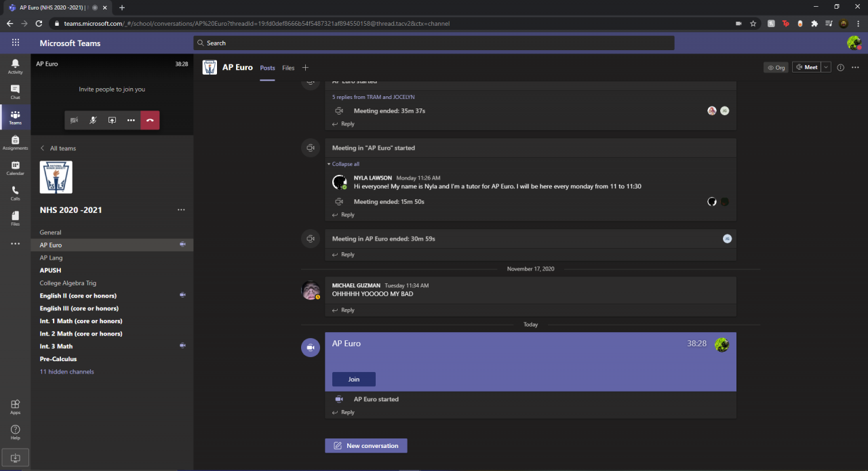
Task: Select the English III channel
Action: click(x=112, y=308)
